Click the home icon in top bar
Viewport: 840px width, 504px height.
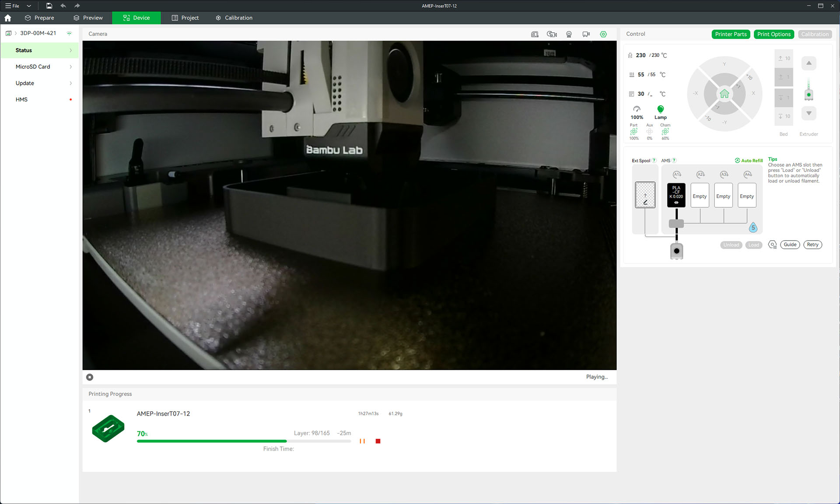pos(8,18)
